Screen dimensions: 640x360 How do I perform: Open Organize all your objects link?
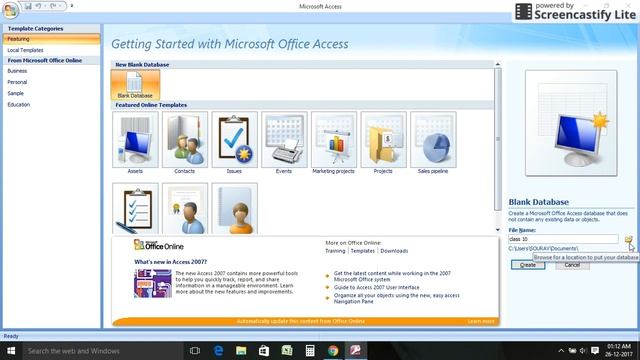click(396, 298)
